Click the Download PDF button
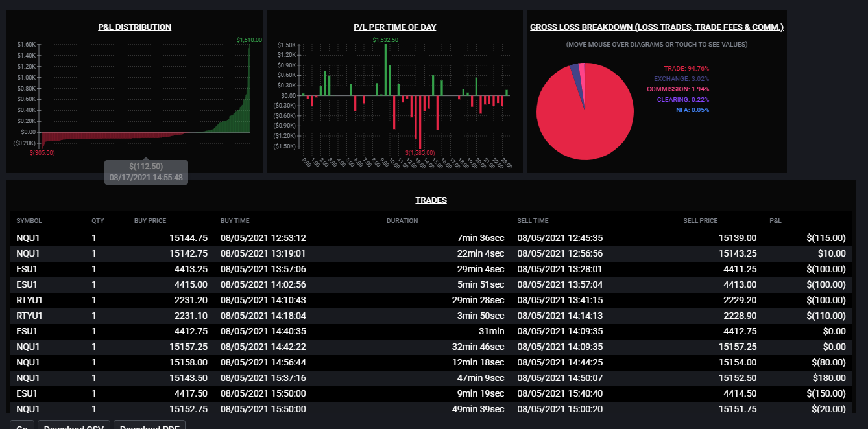 tap(149, 424)
